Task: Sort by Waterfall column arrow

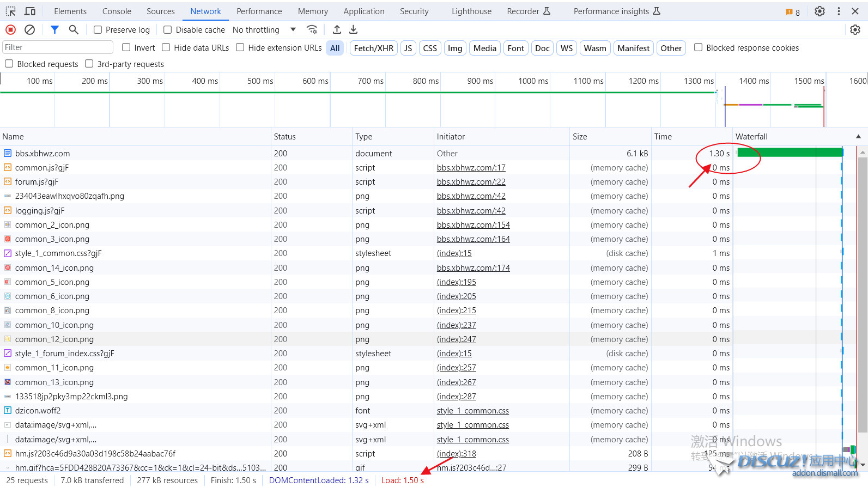Action: pos(858,137)
